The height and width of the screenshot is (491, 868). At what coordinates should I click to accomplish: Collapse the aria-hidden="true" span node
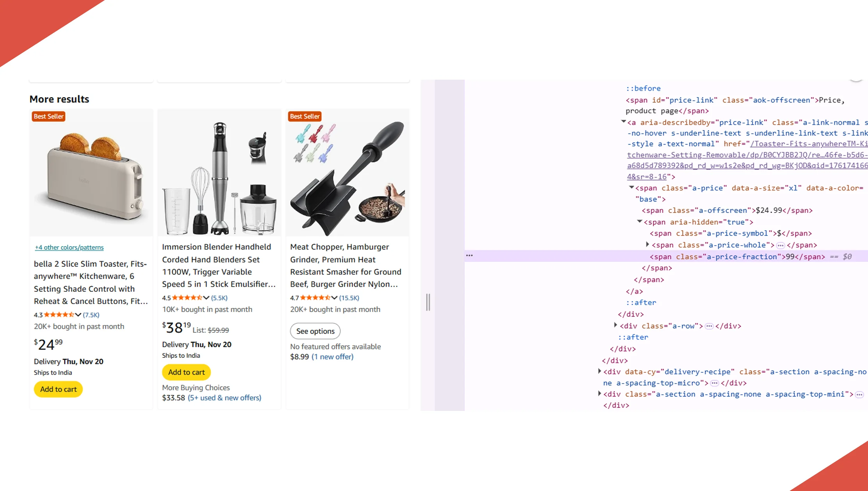(640, 221)
